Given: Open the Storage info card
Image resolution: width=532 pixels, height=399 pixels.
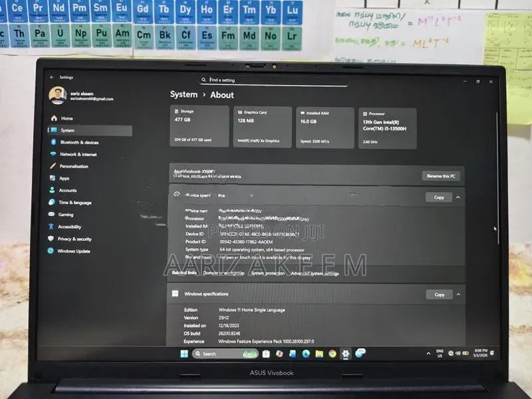Looking at the screenshot, I should (199, 126).
